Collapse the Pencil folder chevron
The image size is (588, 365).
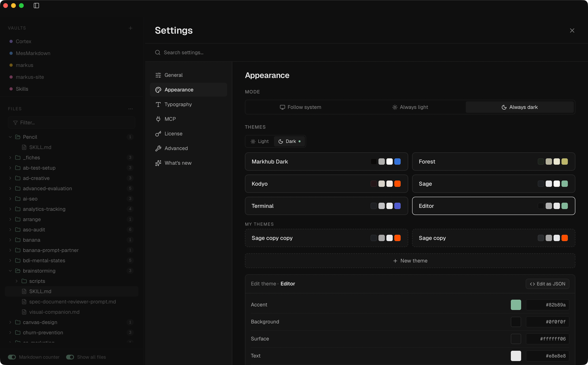tap(10, 137)
